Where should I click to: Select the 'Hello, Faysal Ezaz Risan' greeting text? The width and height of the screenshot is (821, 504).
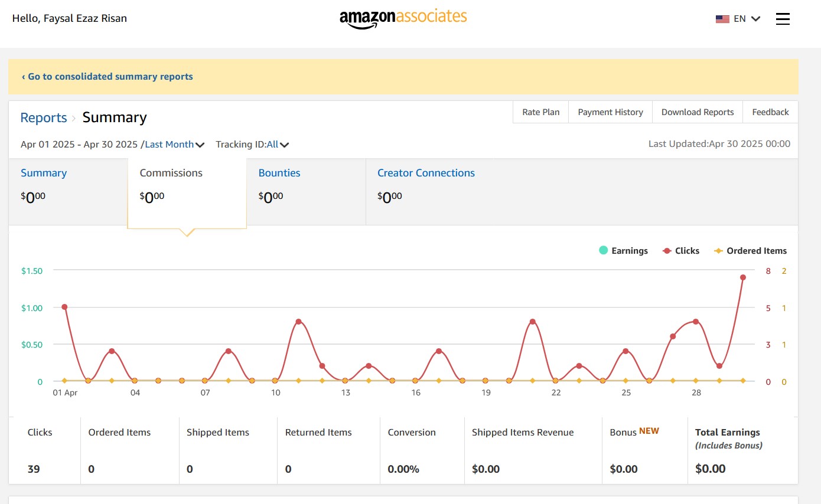[x=70, y=18]
